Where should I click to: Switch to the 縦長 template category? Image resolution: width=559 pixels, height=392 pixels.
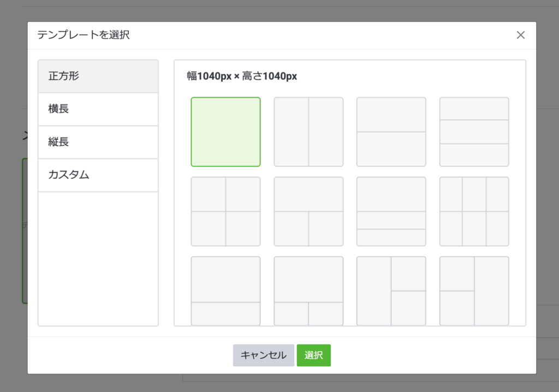click(98, 142)
